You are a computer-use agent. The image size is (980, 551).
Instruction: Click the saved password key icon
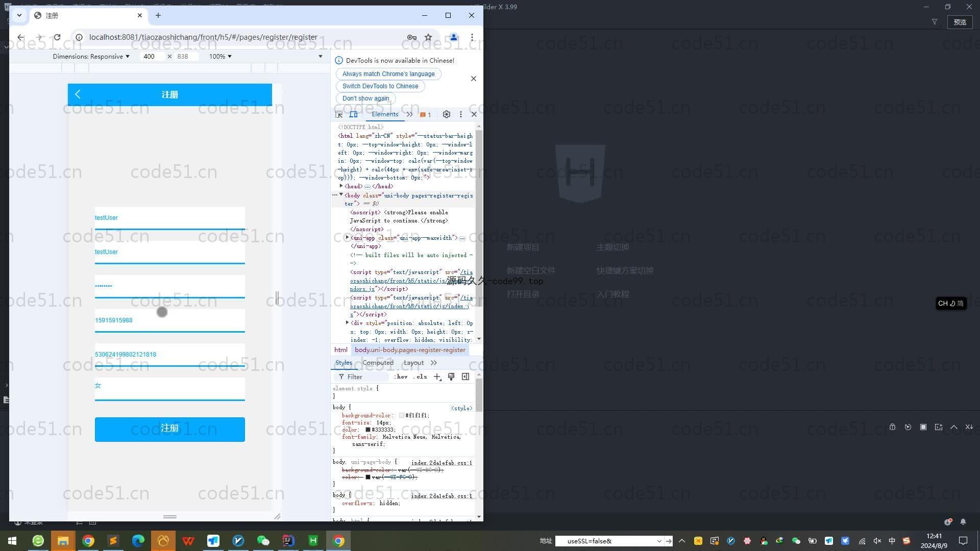[412, 37]
